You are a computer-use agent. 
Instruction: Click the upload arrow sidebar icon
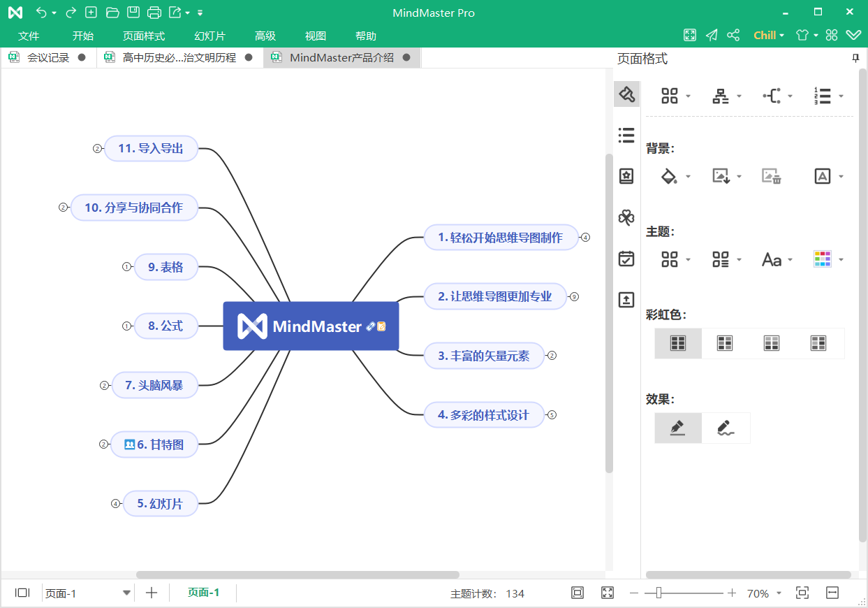coord(626,300)
